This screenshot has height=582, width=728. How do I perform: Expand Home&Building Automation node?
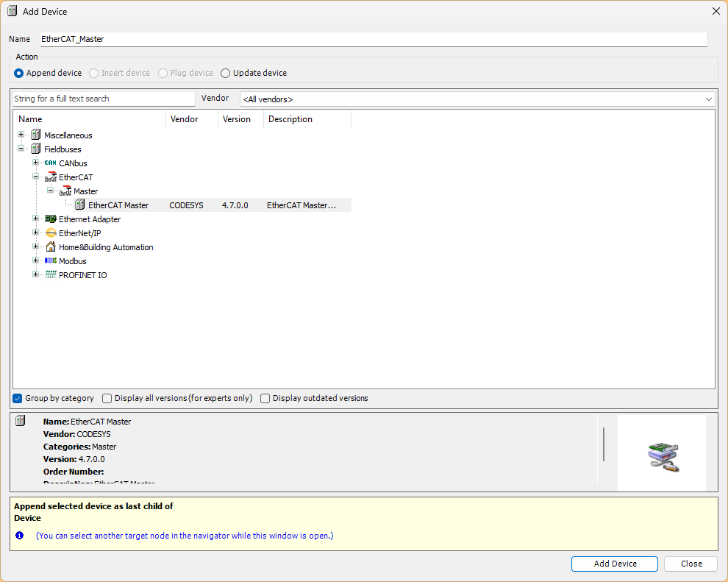(36, 246)
